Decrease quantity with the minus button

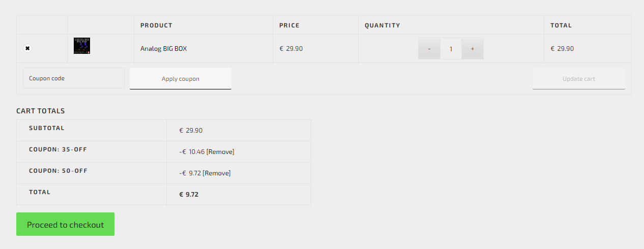[x=429, y=49]
